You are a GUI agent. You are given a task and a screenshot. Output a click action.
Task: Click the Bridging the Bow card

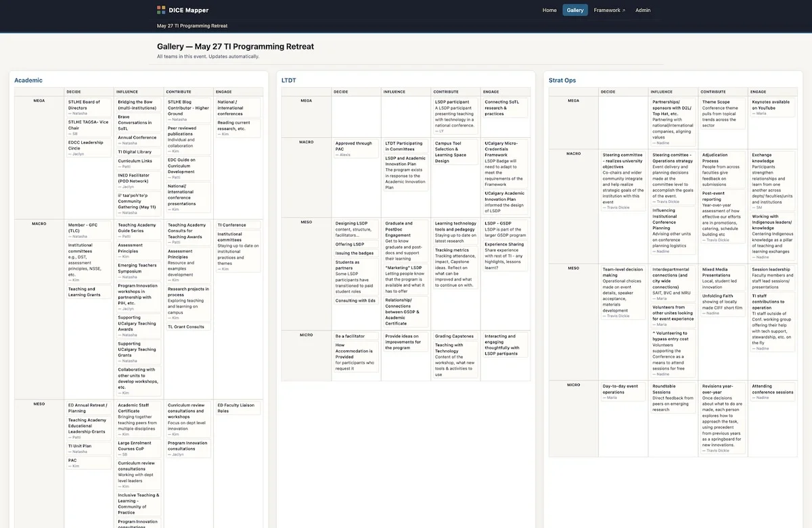tap(139, 105)
